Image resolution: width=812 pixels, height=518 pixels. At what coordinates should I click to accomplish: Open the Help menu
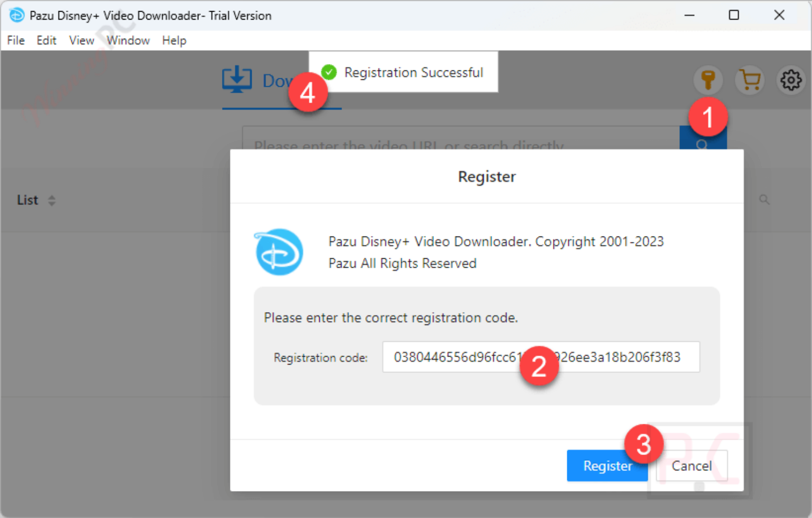click(x=174, y=40)
